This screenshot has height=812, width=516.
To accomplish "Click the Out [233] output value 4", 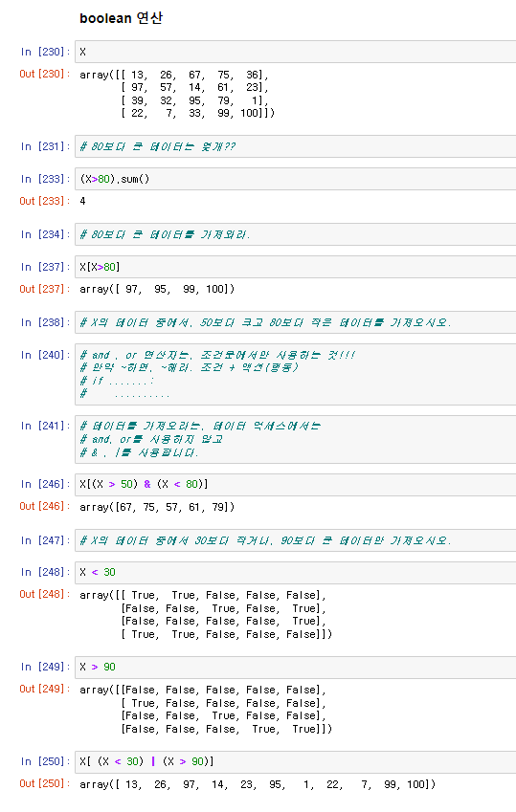I will (x=82, y=201).
